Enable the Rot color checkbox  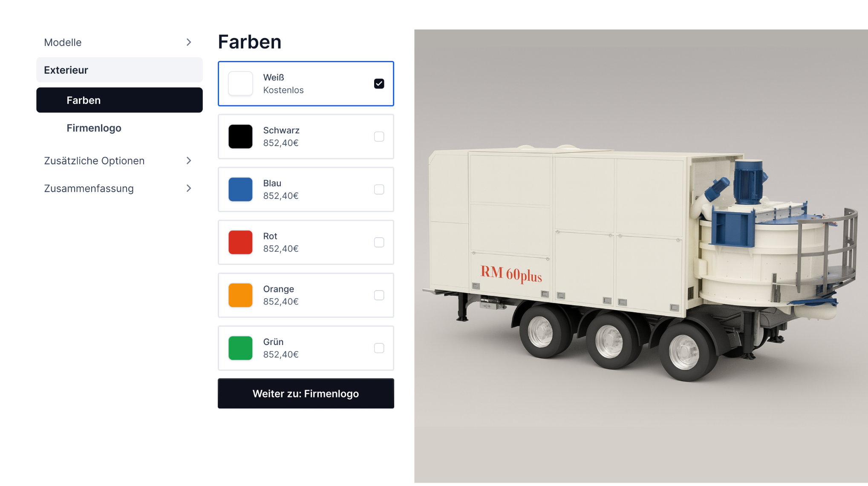click(379, 242)
